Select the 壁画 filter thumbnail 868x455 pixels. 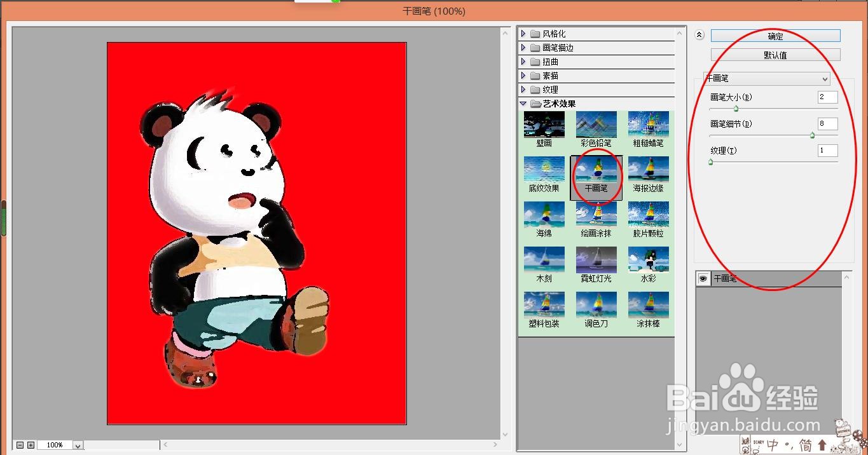tap(544, 125)
